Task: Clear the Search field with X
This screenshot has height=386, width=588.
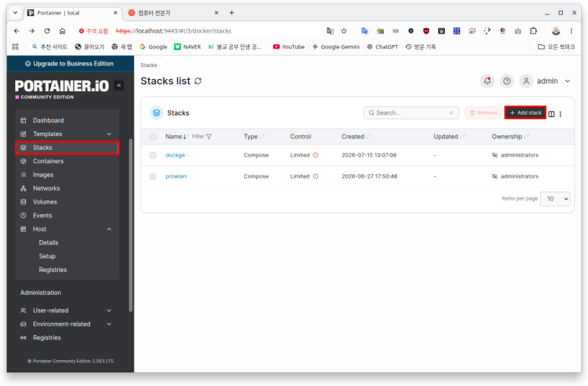Action: pyautogui.click(x=451, y=112)
